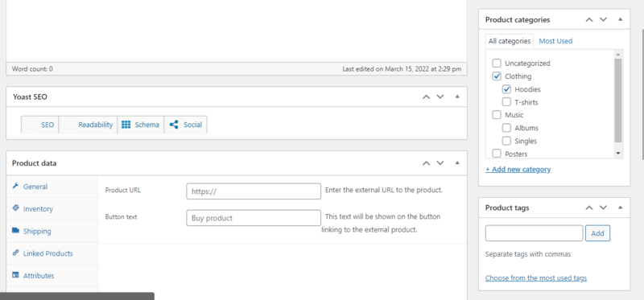Click the Schema grid icon
This screenshot has height=300, width=644.
point(126,125)
